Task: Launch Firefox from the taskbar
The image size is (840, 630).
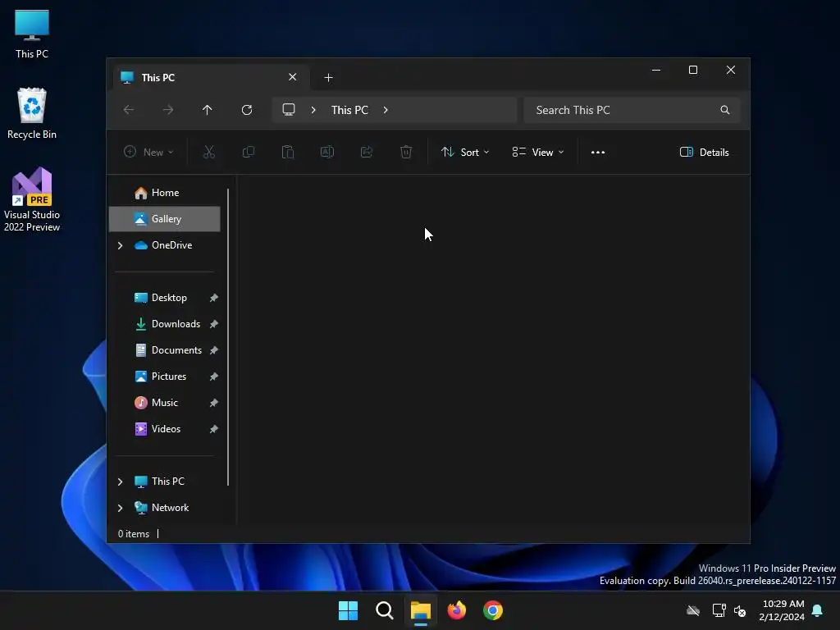Action: 456,610
